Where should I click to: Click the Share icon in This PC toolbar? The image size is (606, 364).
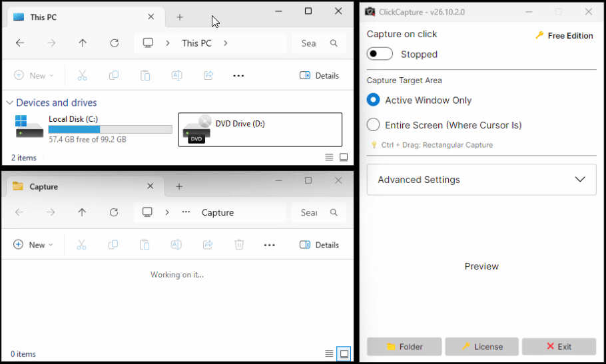tap(208, 75)
